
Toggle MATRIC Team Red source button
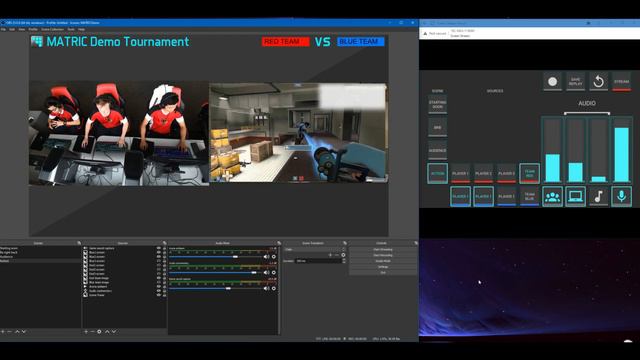pyautogui.click(x=529, y=173)
